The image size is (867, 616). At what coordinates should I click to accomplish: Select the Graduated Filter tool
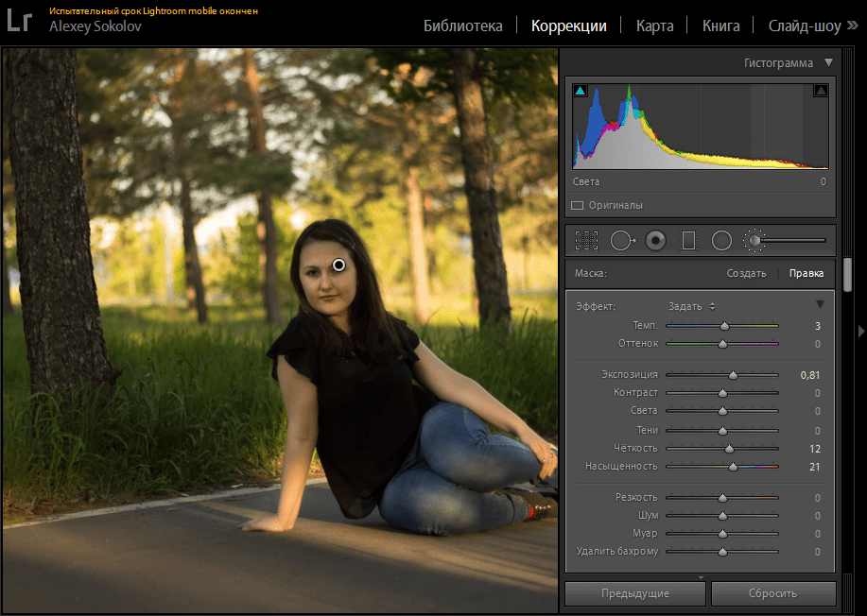688,241
